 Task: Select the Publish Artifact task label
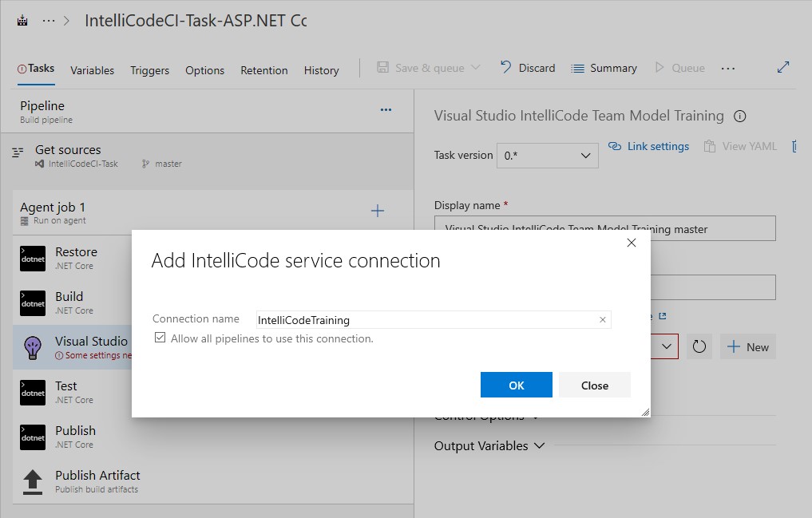click(97, 475)
